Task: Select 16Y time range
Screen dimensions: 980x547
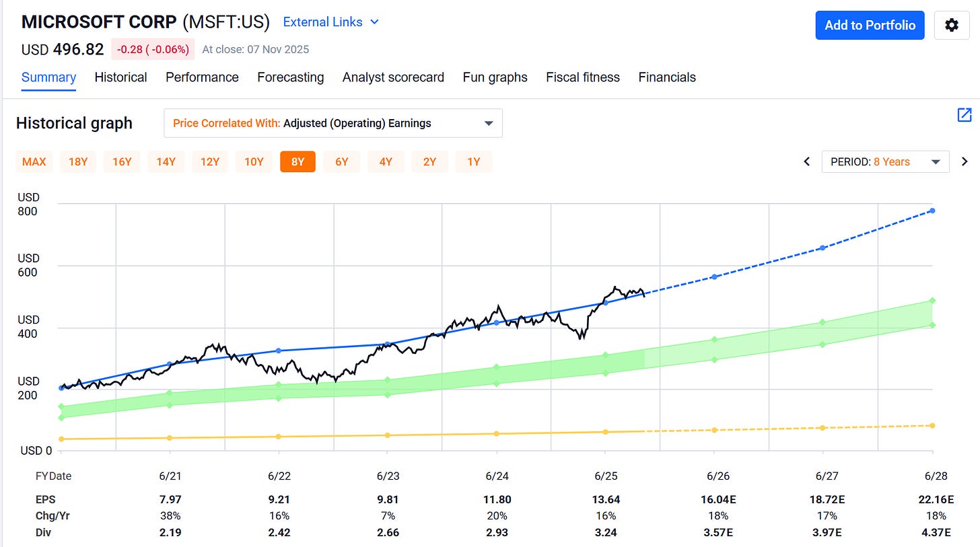Action: (x=122, y=161)
